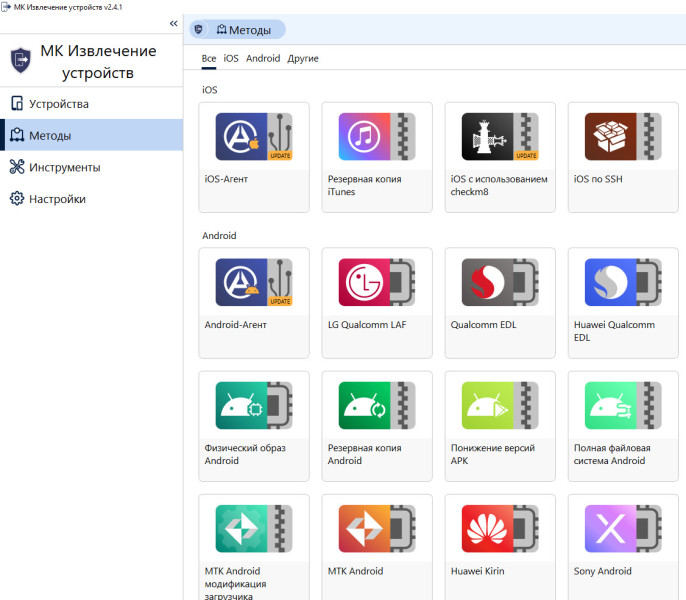Click the 'Huawei Kirin' card label

pos(477,571)
